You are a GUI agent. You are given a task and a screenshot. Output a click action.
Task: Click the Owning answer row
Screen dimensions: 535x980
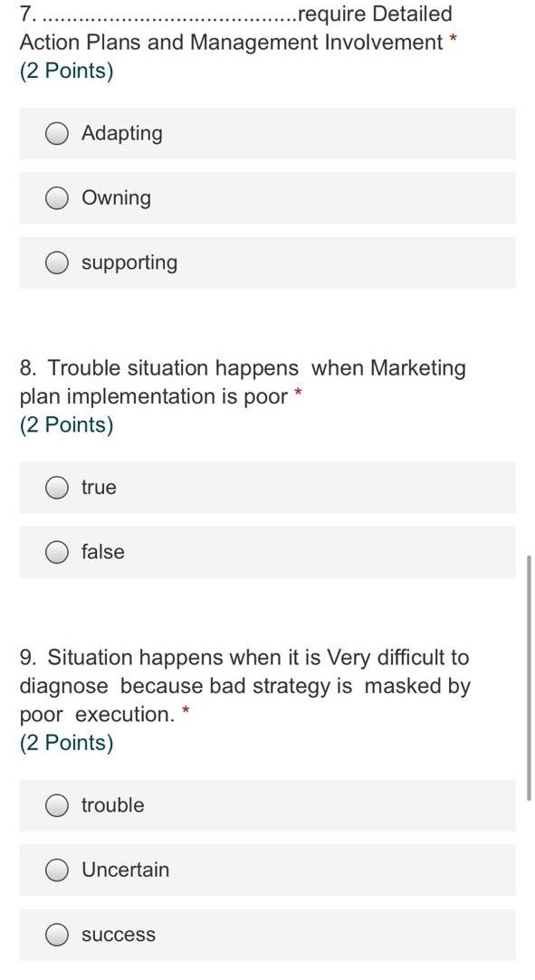tap(267, 197)
